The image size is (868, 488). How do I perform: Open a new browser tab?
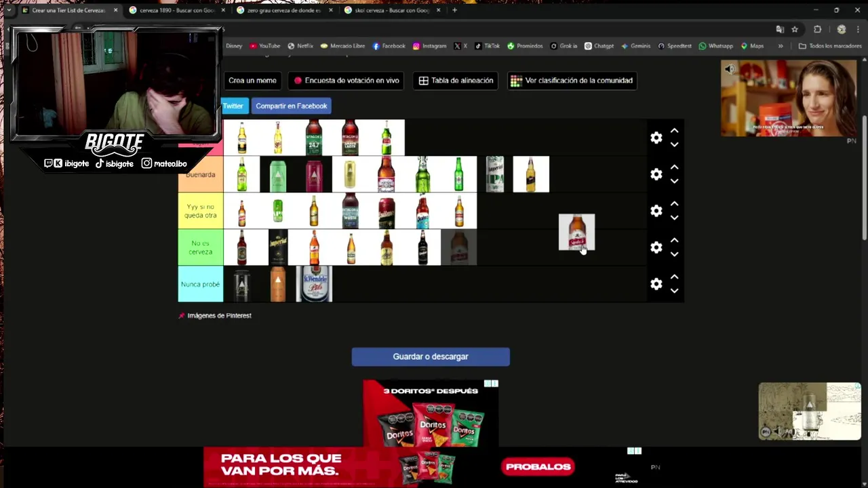[454, 10]
